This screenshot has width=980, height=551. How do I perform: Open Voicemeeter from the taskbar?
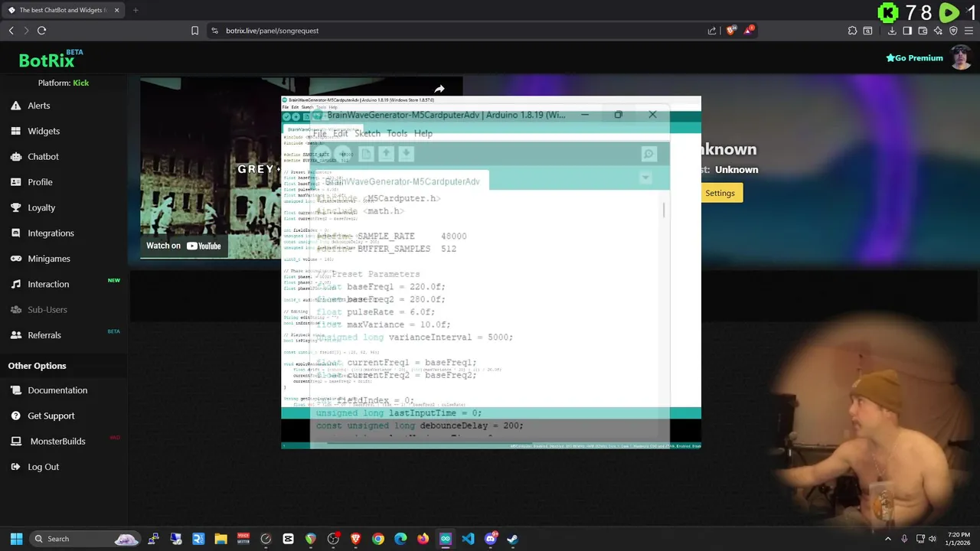click(x=243, y=539)
